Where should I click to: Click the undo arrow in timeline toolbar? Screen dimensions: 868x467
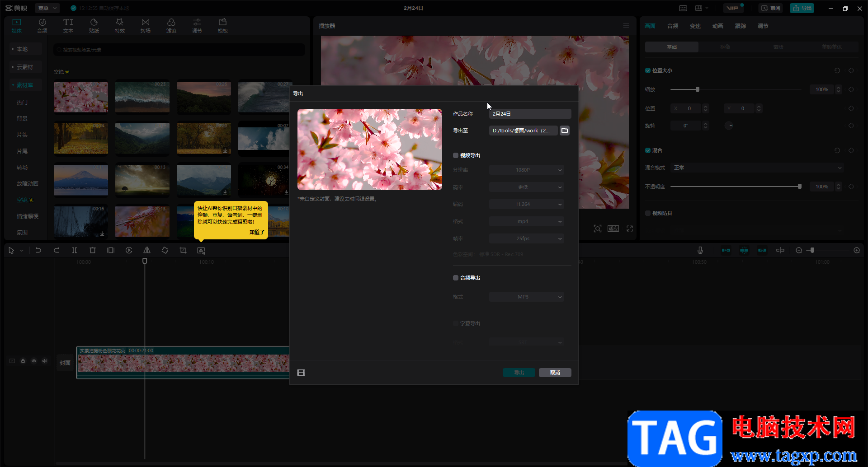tap(38, 250)
